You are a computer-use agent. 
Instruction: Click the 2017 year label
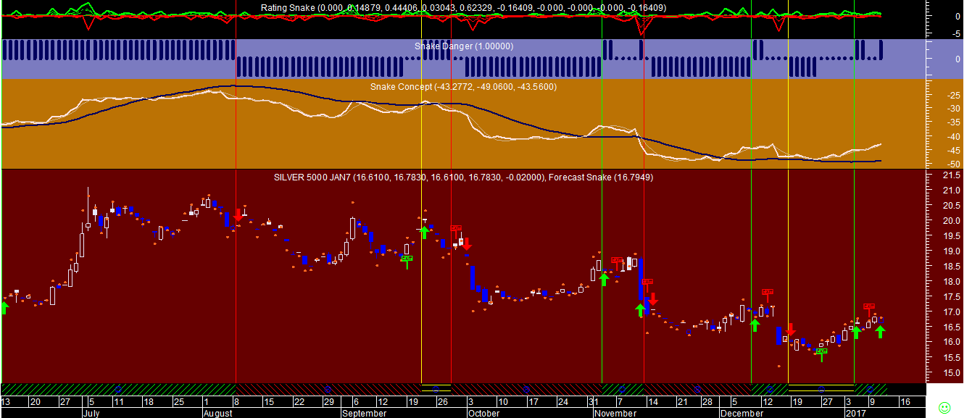(857, 414)
